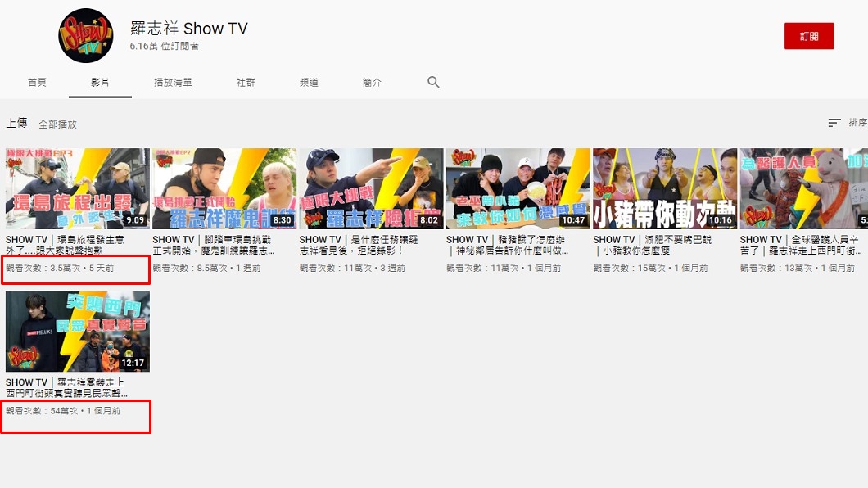Image resolution: width=868 pixels, height=488 pixels.
Task: Play the 10:16 video thumbnail
Action: 665,188
